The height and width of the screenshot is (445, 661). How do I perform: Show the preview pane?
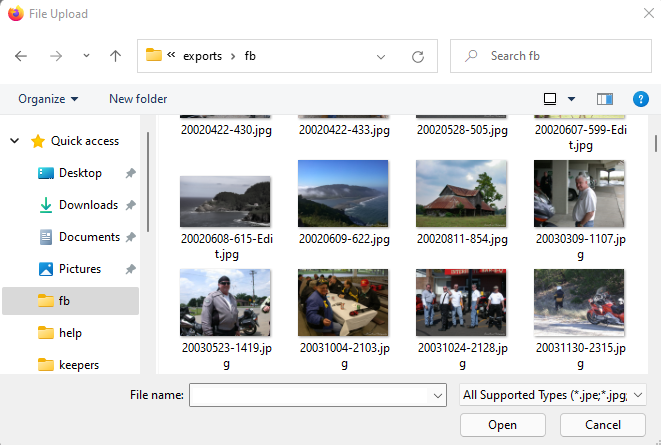604,99
